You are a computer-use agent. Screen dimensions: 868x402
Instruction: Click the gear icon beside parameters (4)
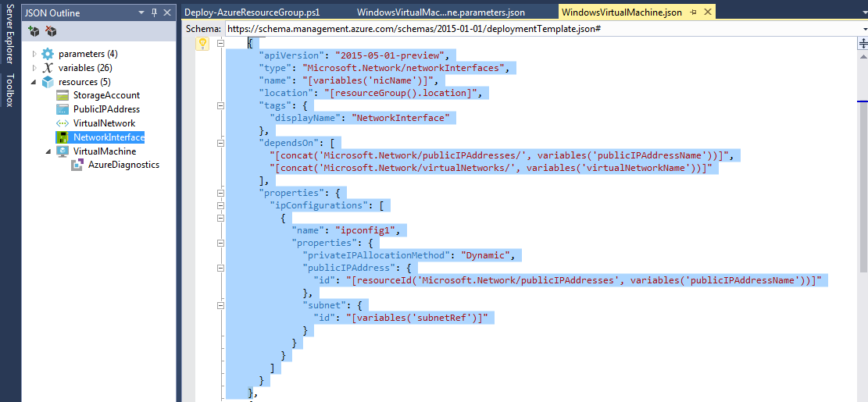tap(48, 54)
